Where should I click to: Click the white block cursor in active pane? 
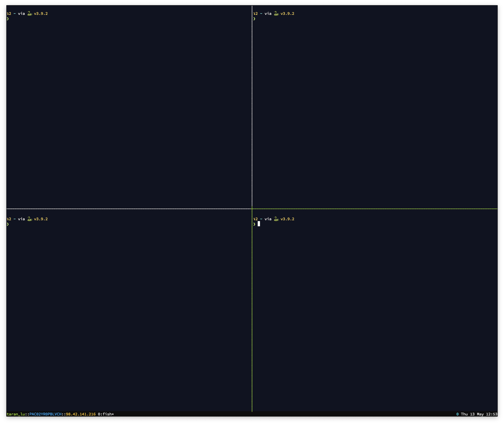(x=259, y=224)
